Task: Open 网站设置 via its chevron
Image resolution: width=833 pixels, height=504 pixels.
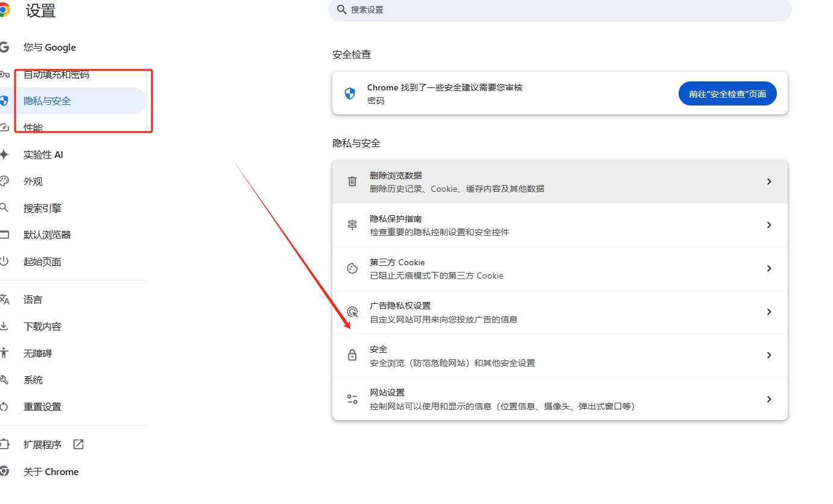Action: (x=769, y=398)
